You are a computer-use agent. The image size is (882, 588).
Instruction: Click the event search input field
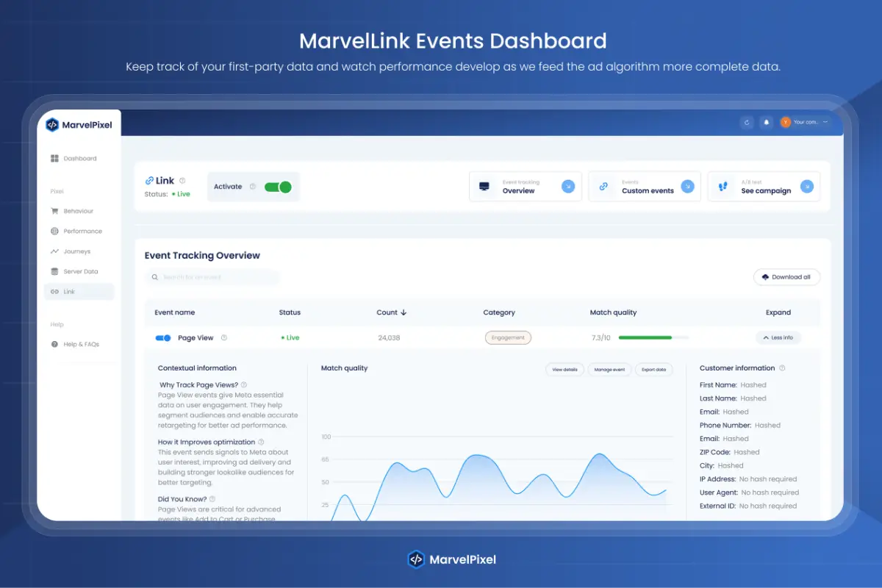pyautogui.click(x=213, y=277)
